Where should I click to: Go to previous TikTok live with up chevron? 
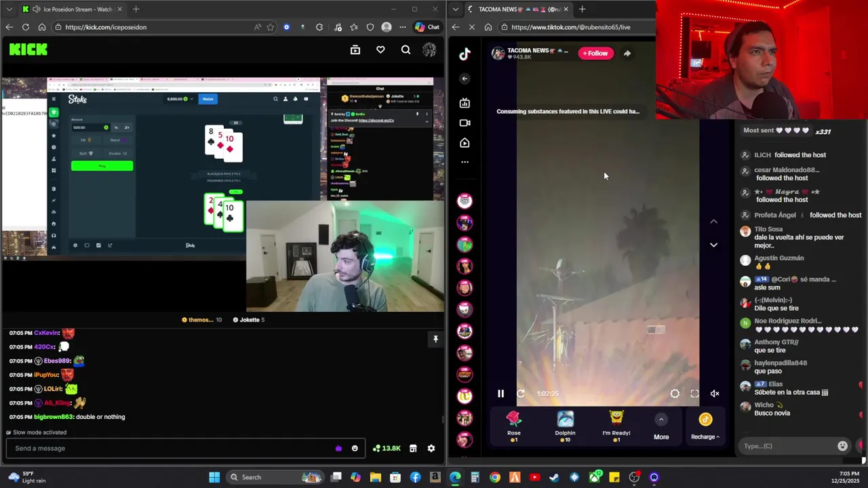(x=713, y=221)
